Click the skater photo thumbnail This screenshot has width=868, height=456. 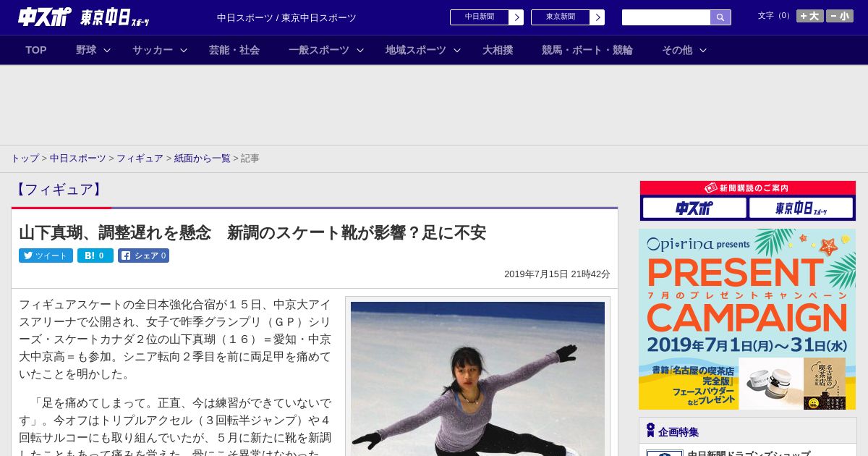point(477,379)
